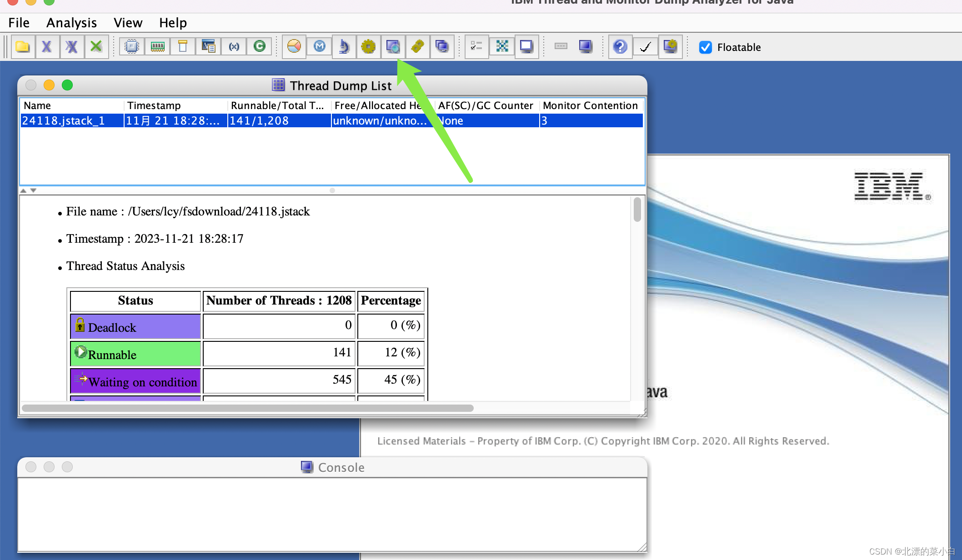962x560 pixels.
Task: Click the Runnable status cell
Action: (x=135, y=354)
